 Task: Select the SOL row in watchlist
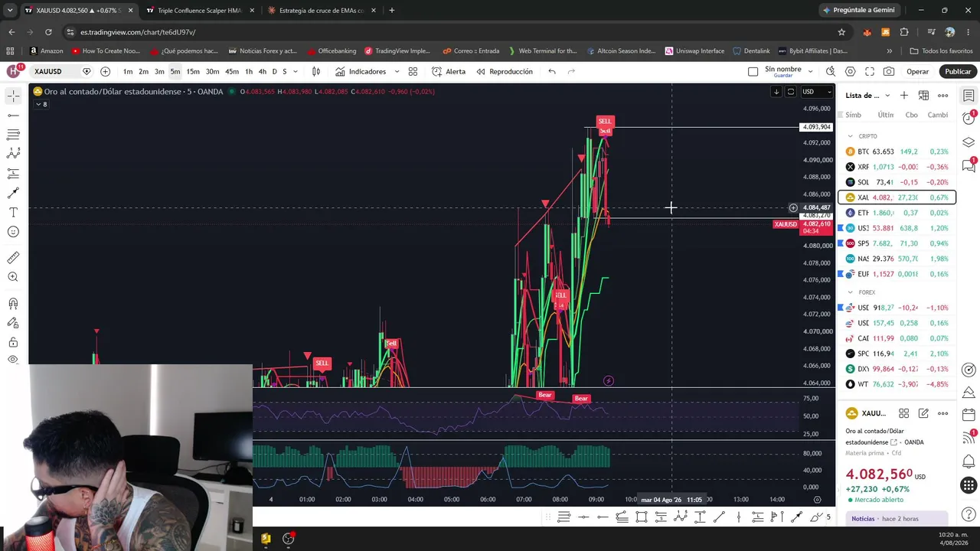[x=897, y=182]
